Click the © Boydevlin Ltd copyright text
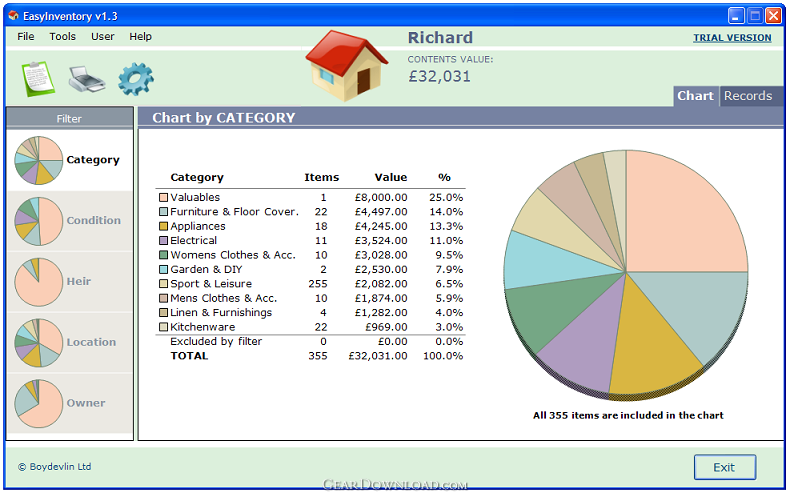This screenshot has width=790, height=493. pos(55,467)
